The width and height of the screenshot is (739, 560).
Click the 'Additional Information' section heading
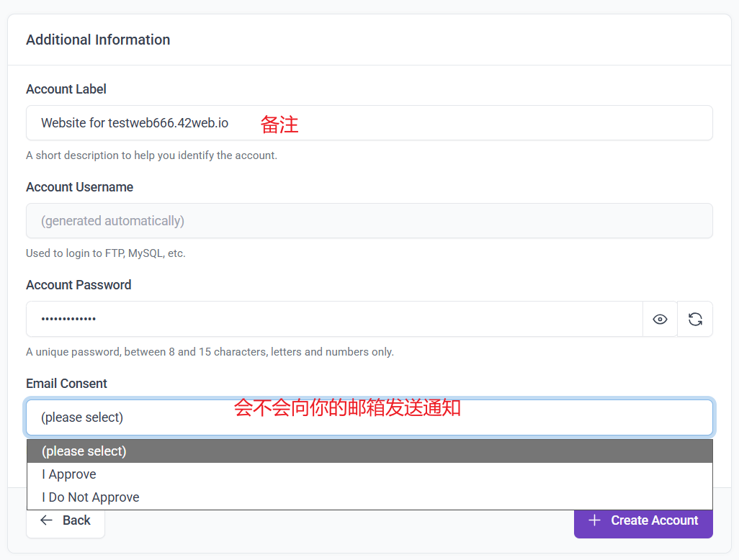click(98, 40)
